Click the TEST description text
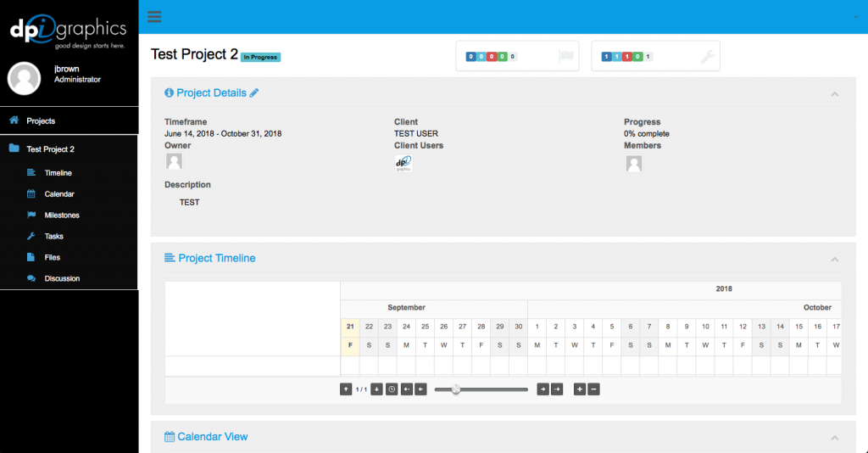This screenshot has width=868, height=453. (189, 202)
